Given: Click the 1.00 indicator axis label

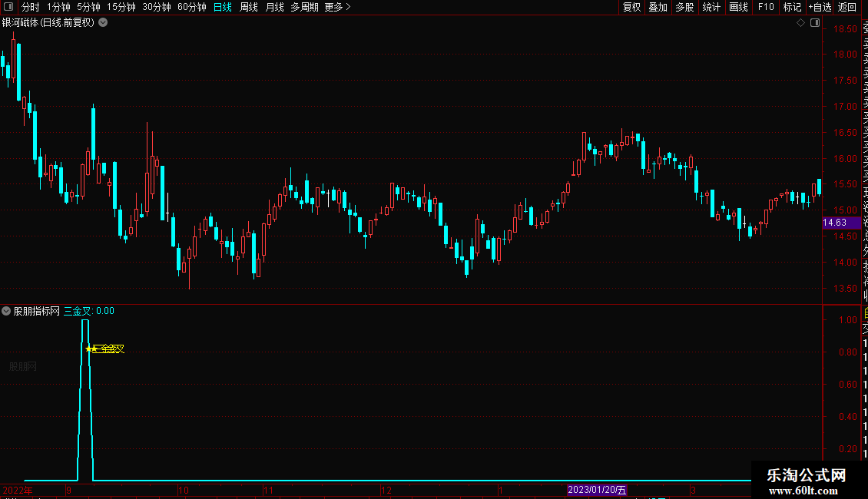Looking at the screenshot, I should click(x=848, y=320).
